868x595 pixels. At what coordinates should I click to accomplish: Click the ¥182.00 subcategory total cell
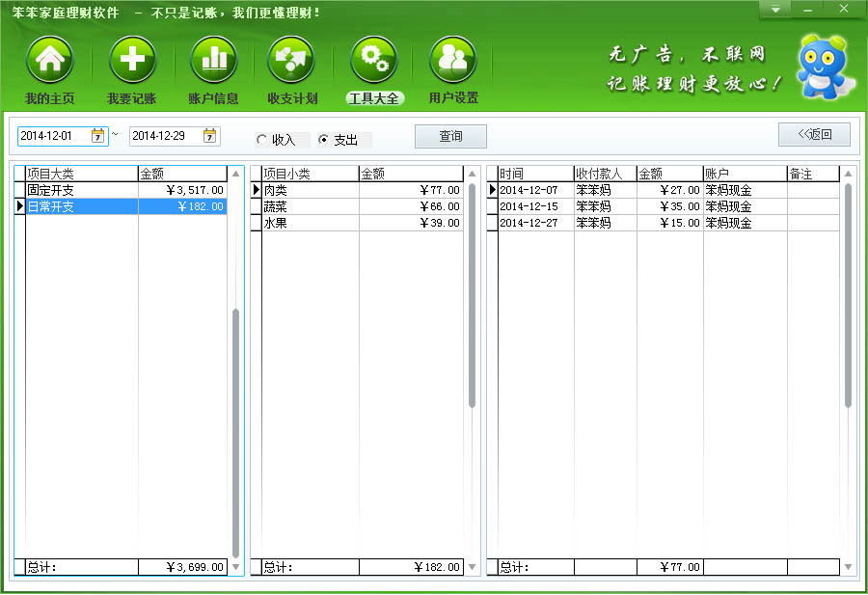pos(411,567)
